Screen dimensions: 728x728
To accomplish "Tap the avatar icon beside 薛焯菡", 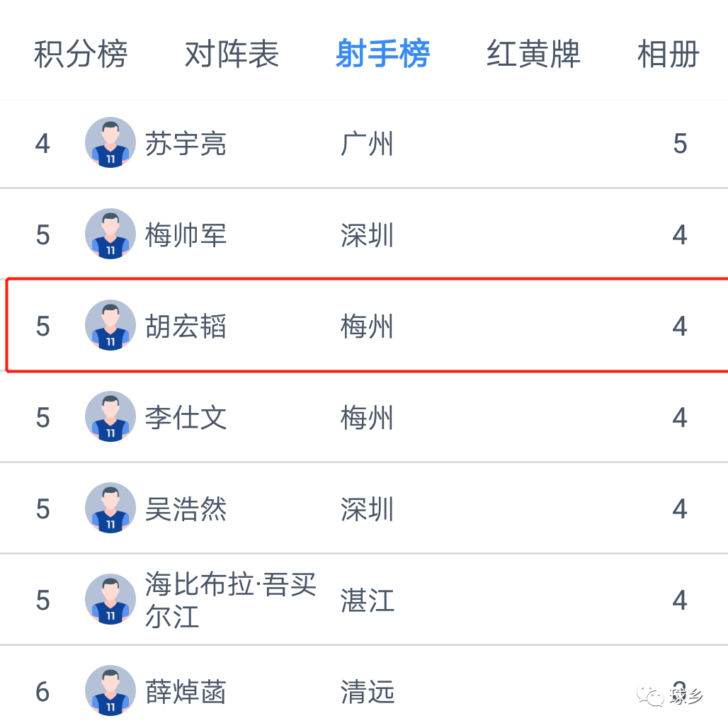I will coord(110,691).
